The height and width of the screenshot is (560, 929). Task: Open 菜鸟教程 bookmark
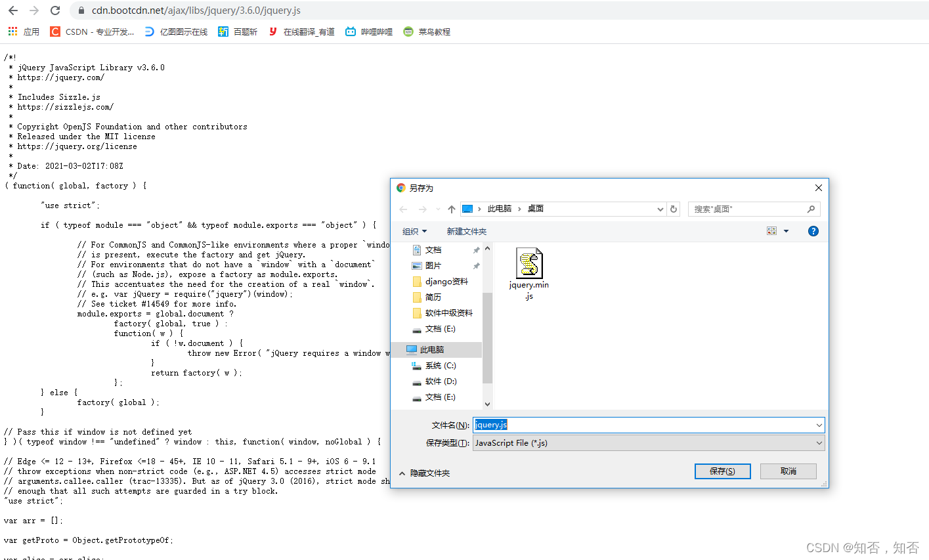[x=427, y=32]
